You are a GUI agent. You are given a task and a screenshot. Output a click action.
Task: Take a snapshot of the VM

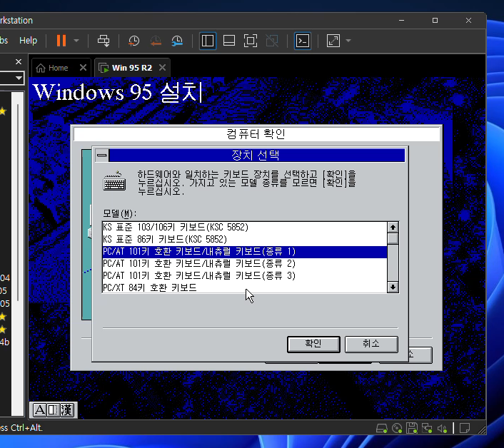click(x=133, y=41)
